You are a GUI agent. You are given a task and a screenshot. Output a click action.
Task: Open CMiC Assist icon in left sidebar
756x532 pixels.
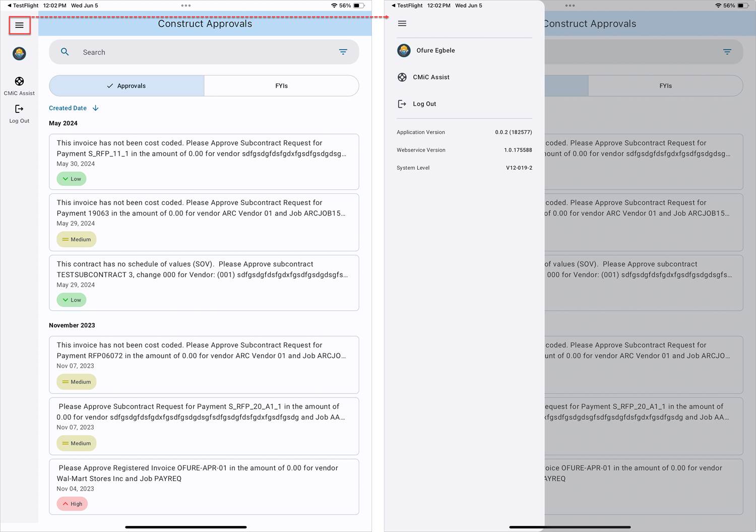tap(19, 81)
